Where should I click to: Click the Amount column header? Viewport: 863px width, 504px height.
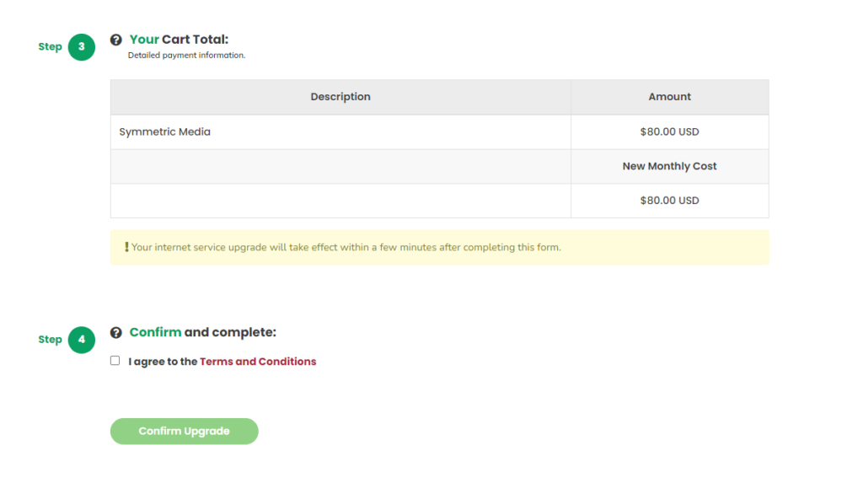click(670, 97)
